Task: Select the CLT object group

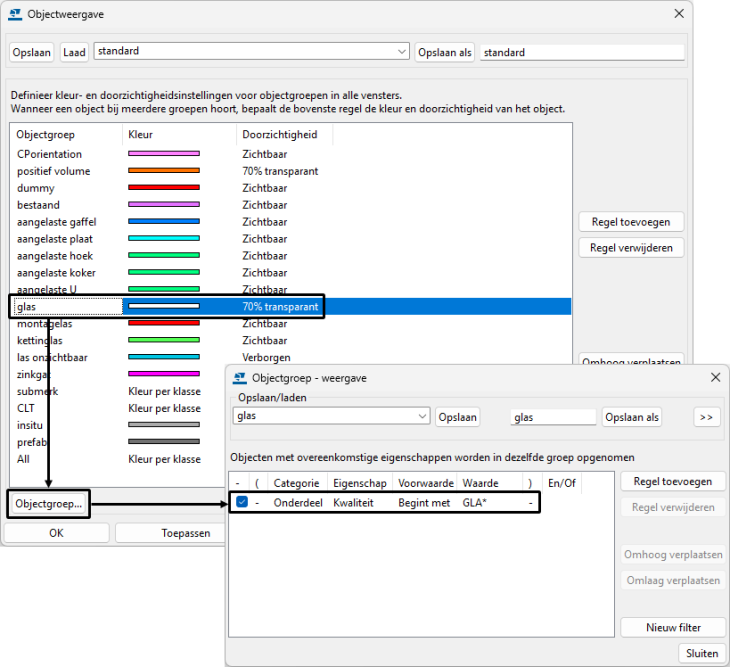Action: point(26,408)
